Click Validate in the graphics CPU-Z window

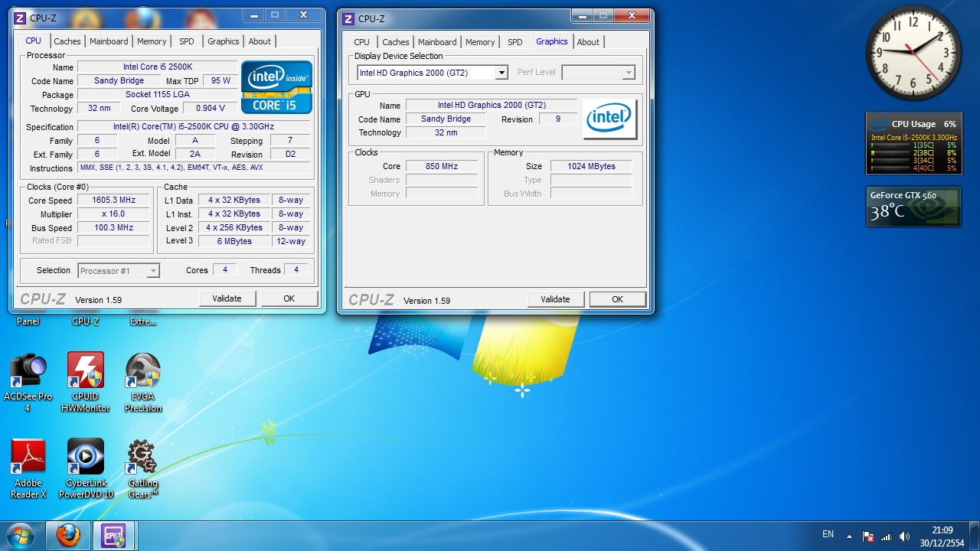pos(555,299)
